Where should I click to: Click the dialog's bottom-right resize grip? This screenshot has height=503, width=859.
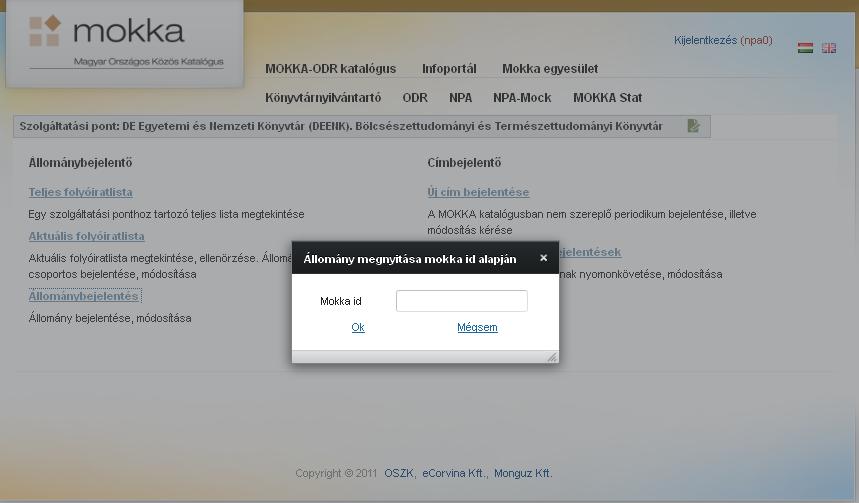(551, 356)
